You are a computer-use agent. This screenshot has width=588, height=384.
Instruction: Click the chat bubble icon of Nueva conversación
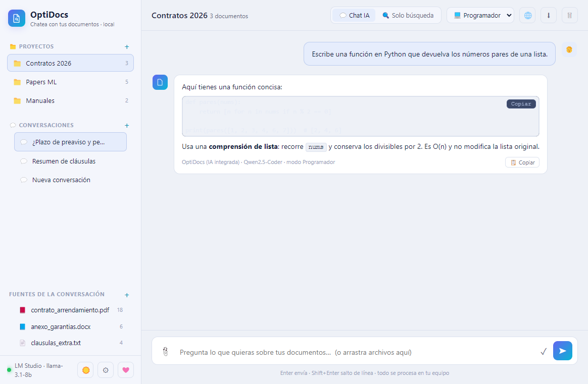(24, 180)
